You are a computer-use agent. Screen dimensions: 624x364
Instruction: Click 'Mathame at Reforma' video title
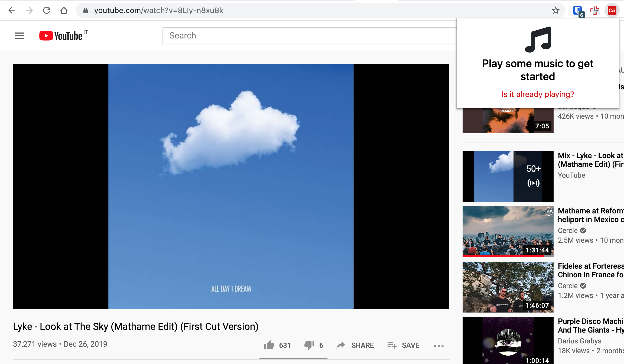(591, 215)
